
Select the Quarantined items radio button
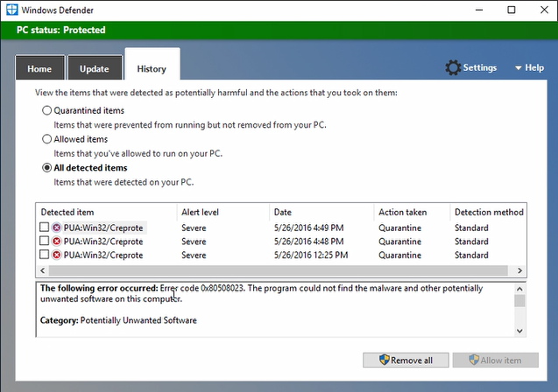pos(47,111)
